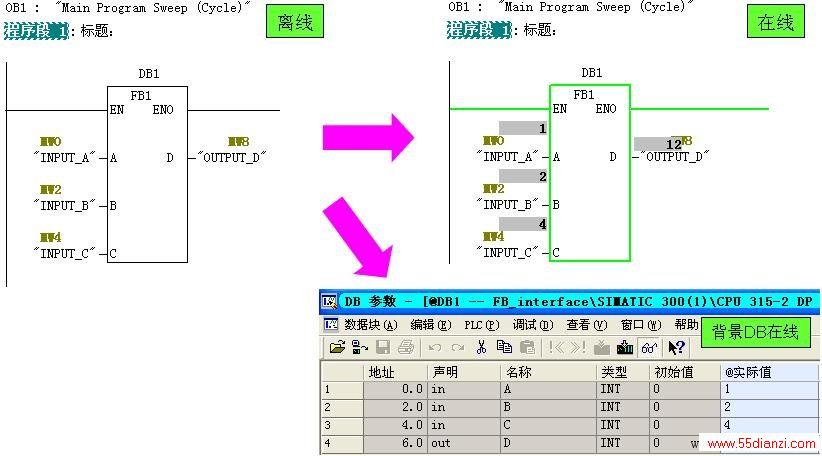Click "INPUT_A" operand in the offline network
Viewport: 822px width, 456px height.
coord(64,157)
